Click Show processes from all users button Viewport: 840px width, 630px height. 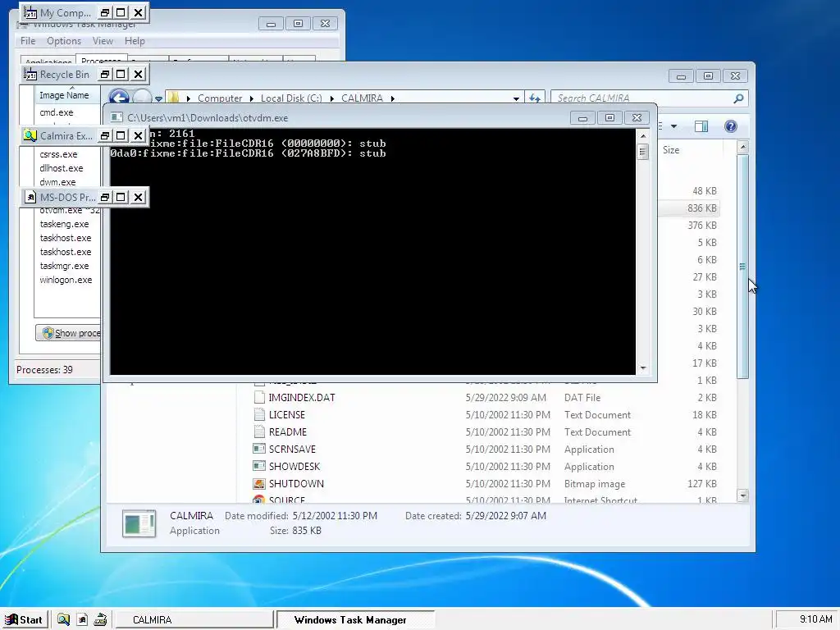pyautogui.click(x=69, y=333)
